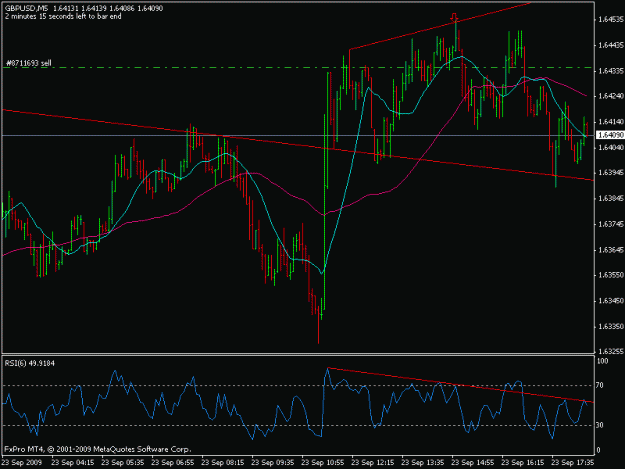Click the time label 23 Sep 08:15
Screen dimensions: 625x469
[222, 463]
